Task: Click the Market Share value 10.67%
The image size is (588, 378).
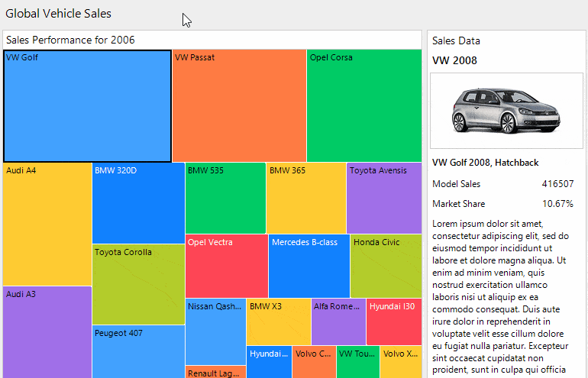Action: 557,204
